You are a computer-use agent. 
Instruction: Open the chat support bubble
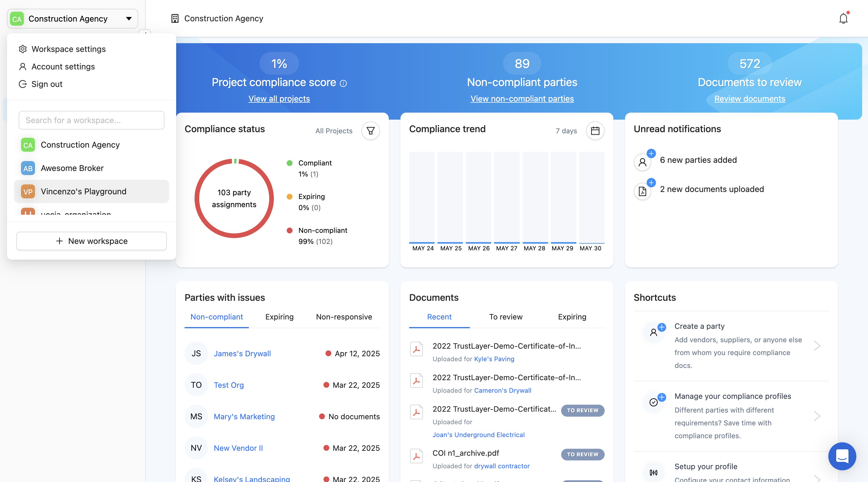pos(842,456)
